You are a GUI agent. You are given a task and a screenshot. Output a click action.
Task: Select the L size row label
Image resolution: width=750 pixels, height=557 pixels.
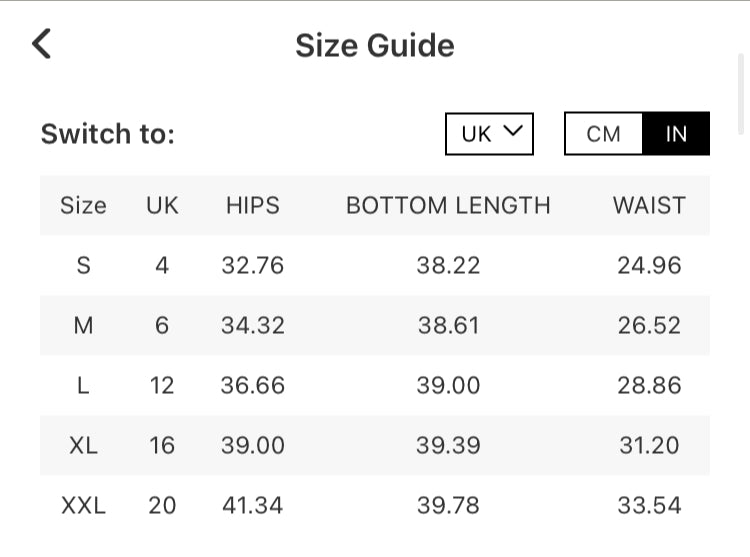83,386
